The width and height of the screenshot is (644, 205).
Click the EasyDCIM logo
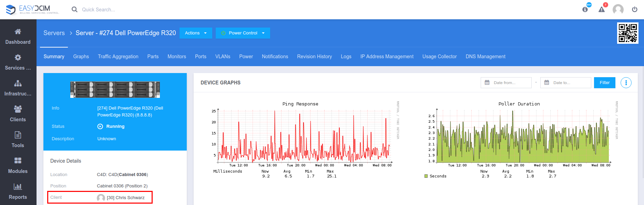[x=33, y=10]
